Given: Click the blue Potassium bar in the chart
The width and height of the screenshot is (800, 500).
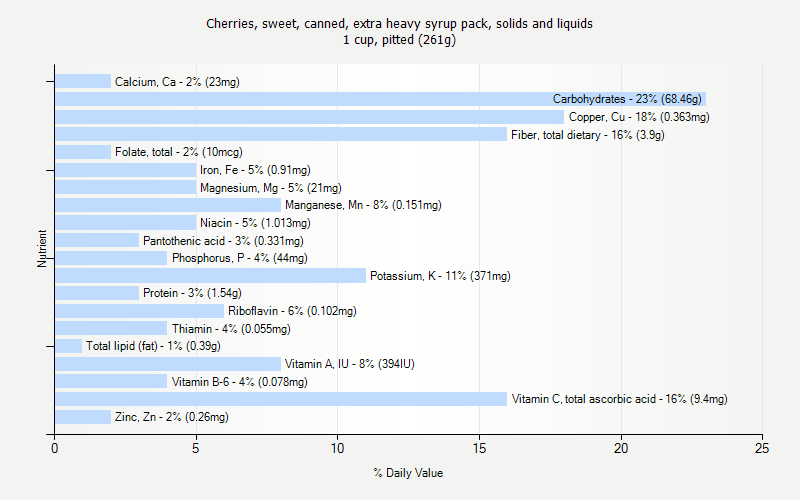Looking at the screenshot, I should point(210,276).
